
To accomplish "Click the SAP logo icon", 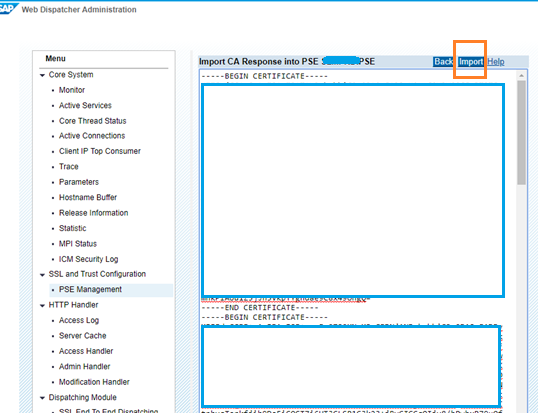I will click(x=8, y=8).
